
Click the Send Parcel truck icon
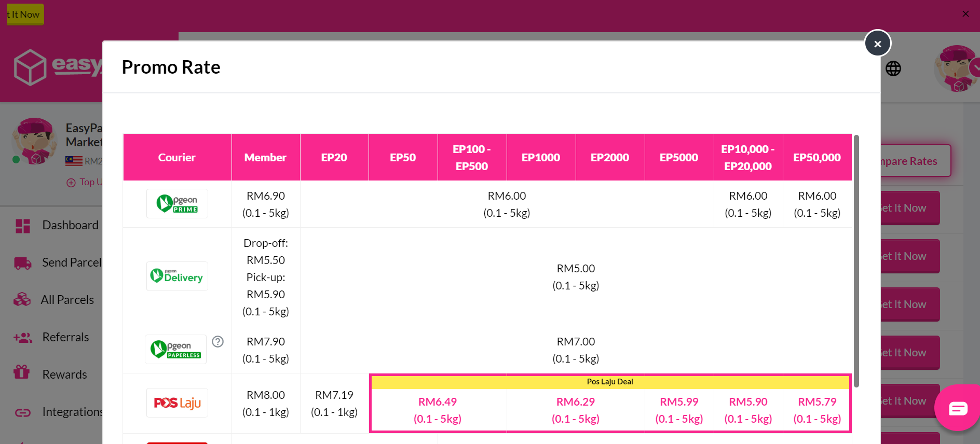coord(23,263)
